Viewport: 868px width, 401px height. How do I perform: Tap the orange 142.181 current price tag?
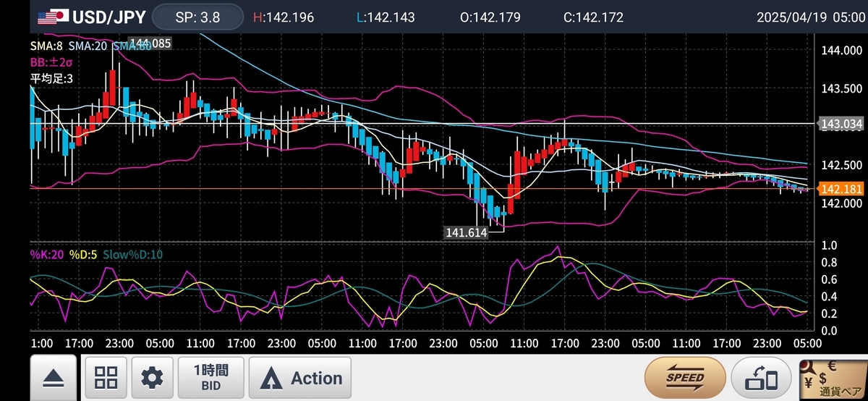pos(842,189)
